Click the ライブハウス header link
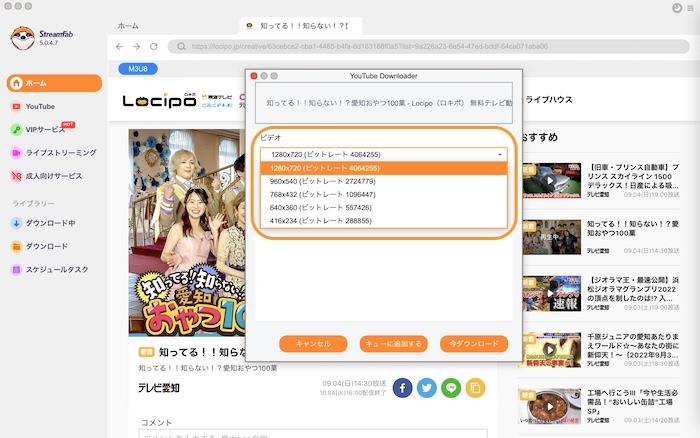The height and width of the screenshot is (438, 700). click(549, 100)
